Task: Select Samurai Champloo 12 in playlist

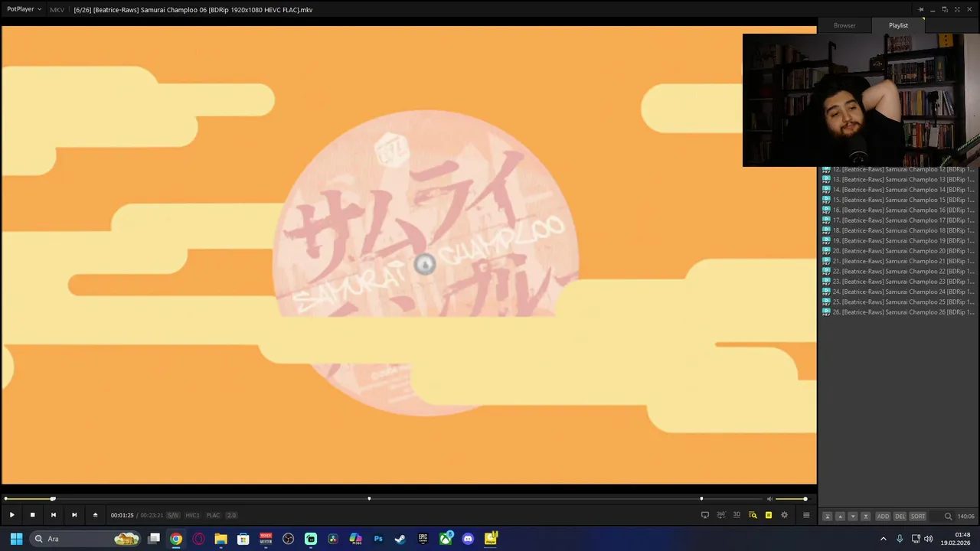Action: (897, 169)
